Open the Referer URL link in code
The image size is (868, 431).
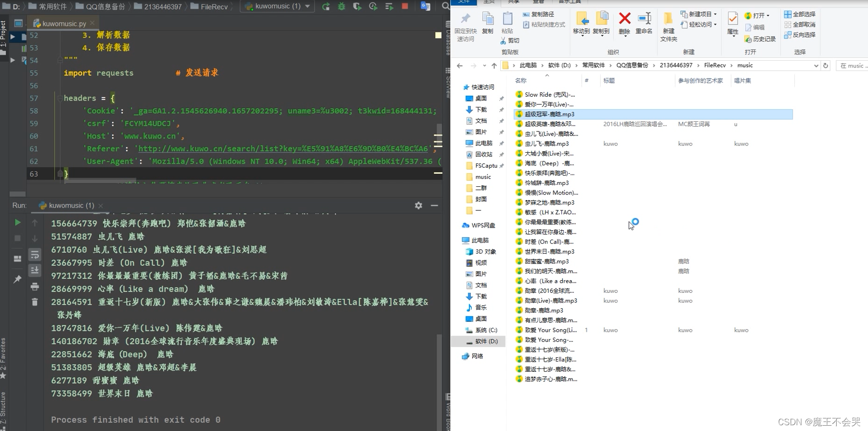coord(283,148)
